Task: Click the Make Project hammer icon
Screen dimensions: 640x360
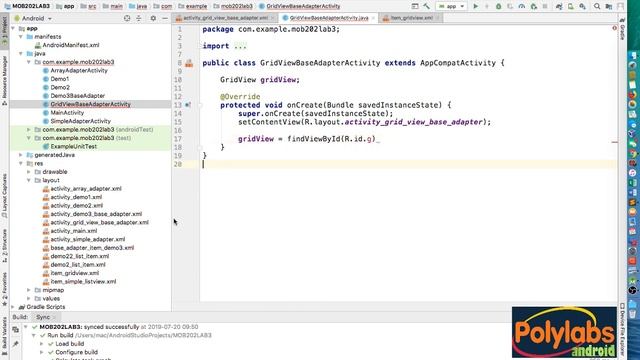Action: click(427, 6)
